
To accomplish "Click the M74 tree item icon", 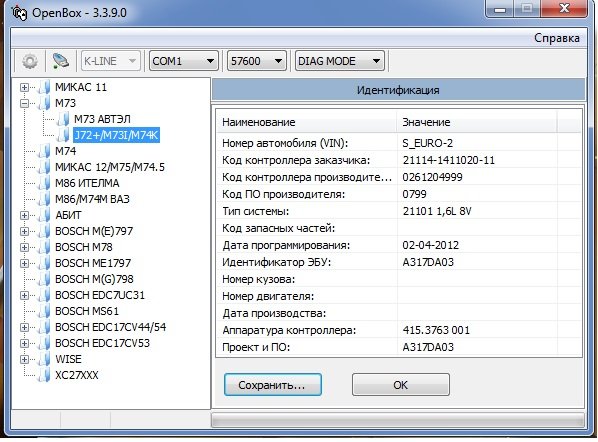I will [x=45, y=151].
